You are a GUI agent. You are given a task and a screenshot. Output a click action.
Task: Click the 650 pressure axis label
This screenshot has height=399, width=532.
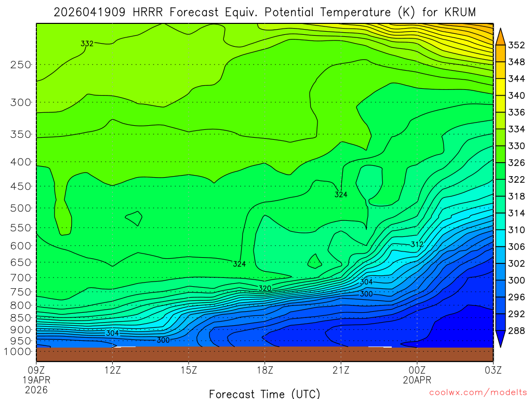(21, 262)
